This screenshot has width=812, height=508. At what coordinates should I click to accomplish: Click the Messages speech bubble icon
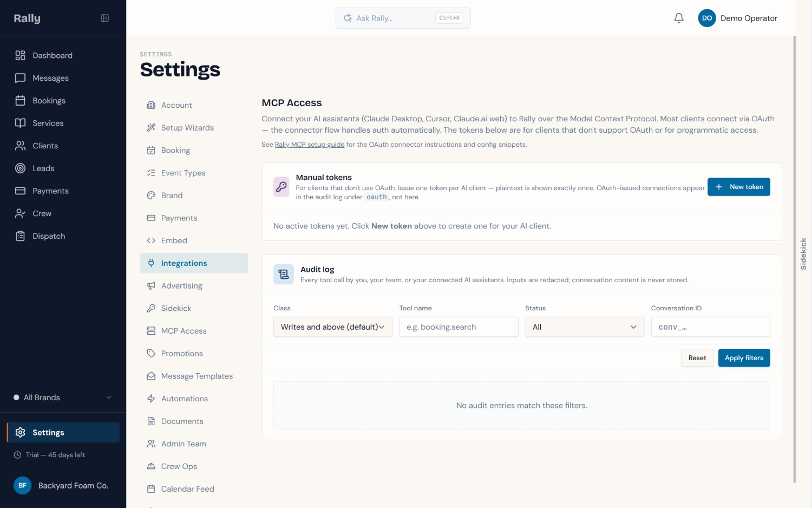point(20,78)
